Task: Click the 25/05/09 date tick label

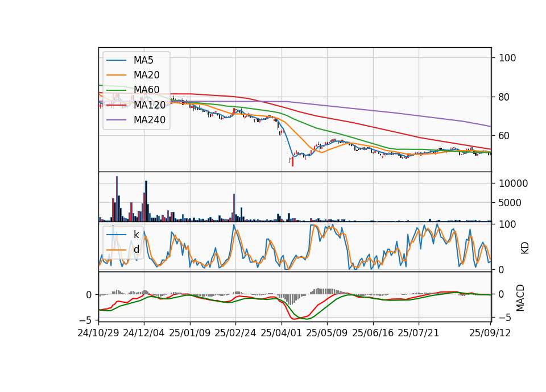Action: (327, 333)
